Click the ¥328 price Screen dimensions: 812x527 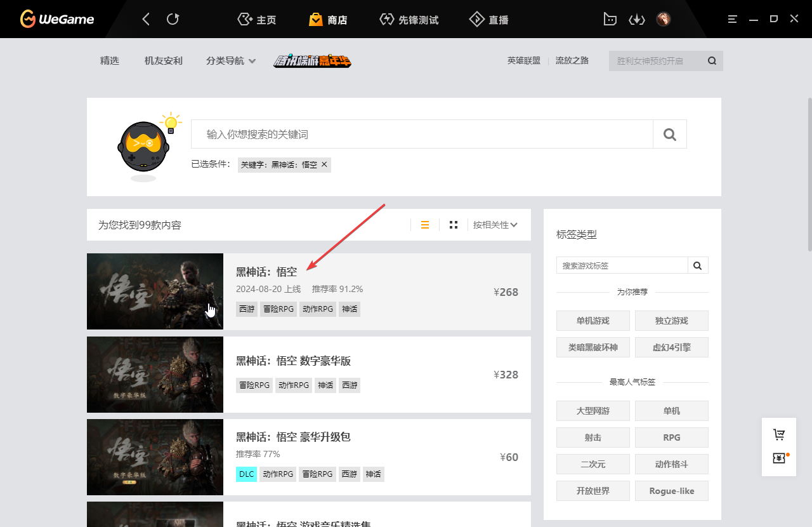coord(506,375)
